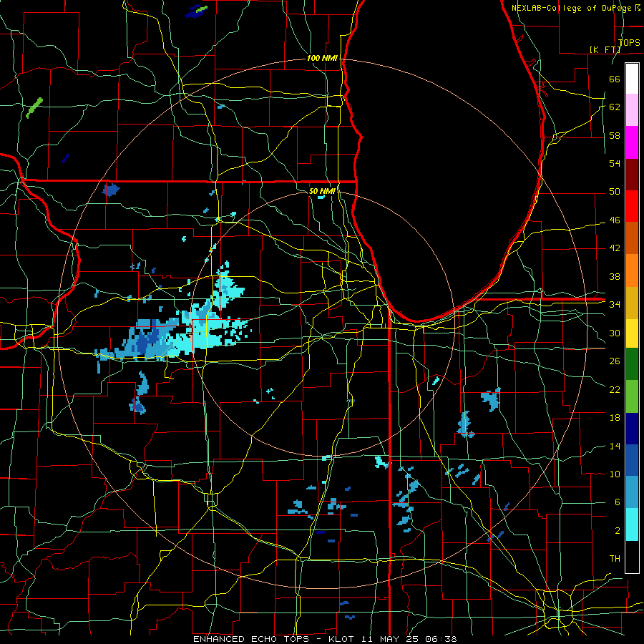Click the medium blue 10 kft swatch
The height and width of the screenshot is (644, 644).
[x=632, y=460]
